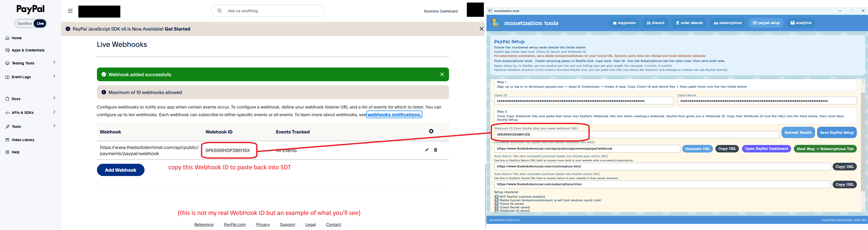Click the PayPal logo
The width and height of the screenshot is (868, 230).
31,9
